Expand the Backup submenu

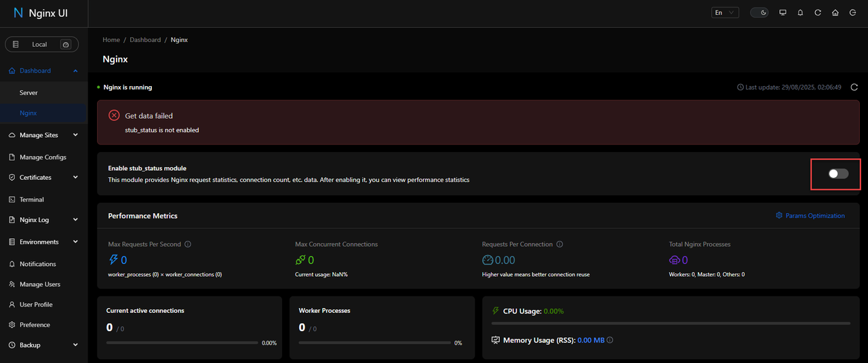(75, 345)
